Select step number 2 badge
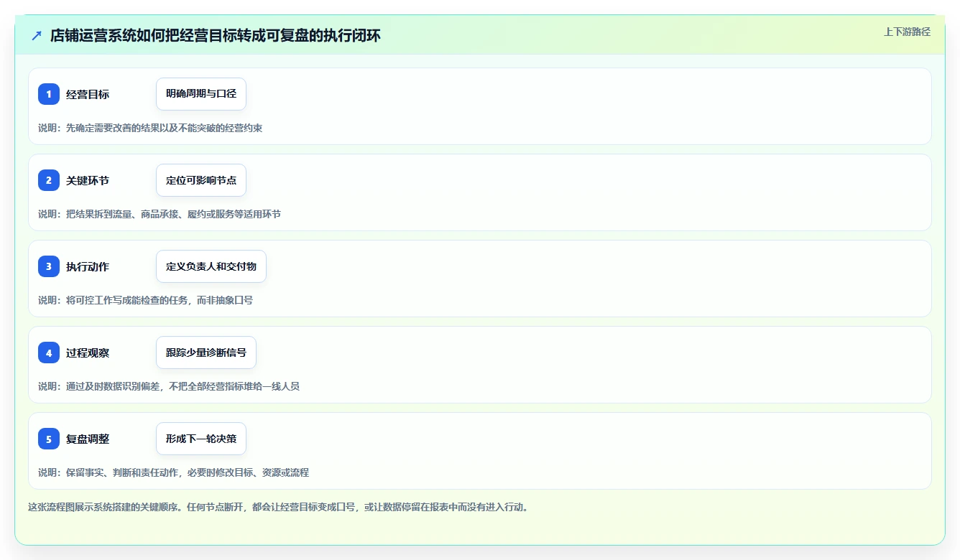 point(49,180)
